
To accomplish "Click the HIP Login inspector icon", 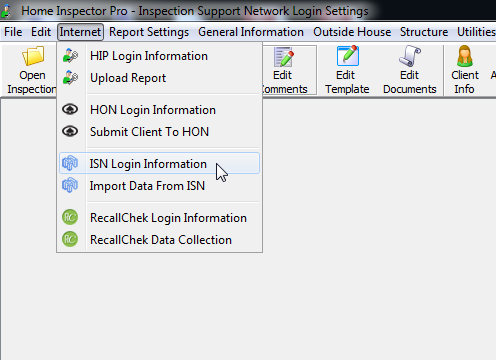I will (70, 56).
